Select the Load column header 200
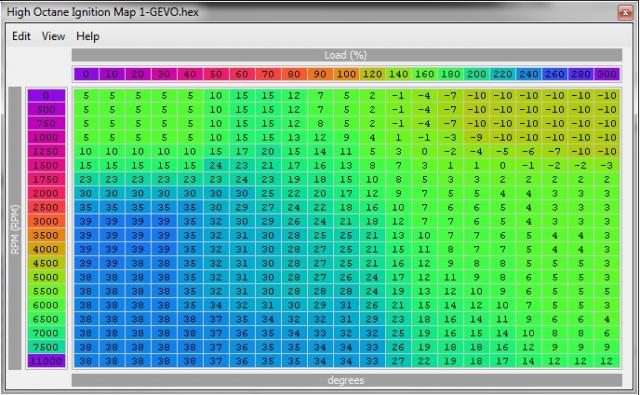This screenshot has height=395, width=640. (x=476, y=74)
